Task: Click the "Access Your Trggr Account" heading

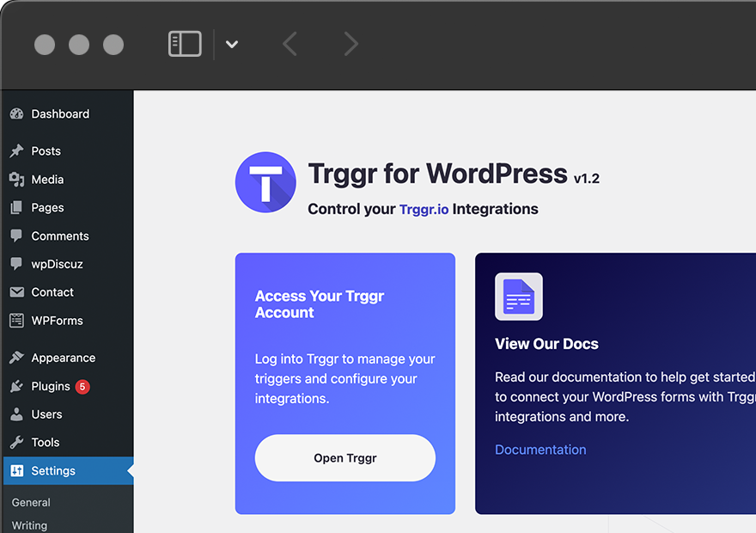Action: point(320,304)
